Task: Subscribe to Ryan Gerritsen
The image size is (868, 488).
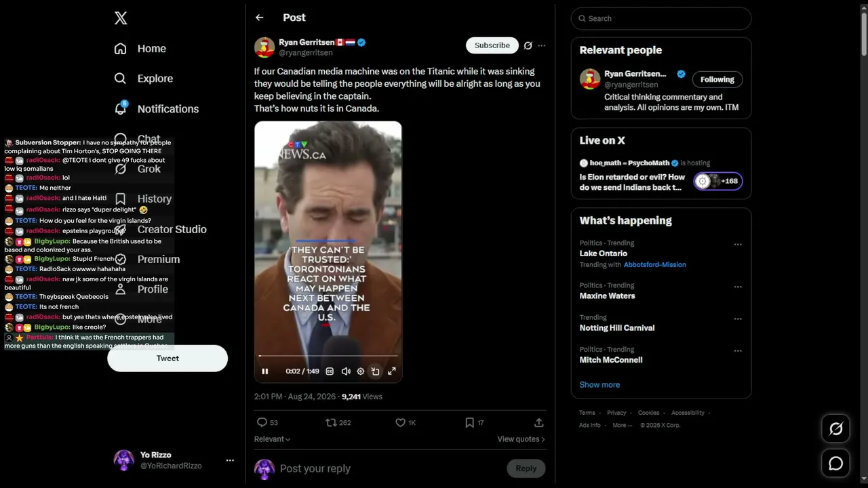Action: coord(492,45)
